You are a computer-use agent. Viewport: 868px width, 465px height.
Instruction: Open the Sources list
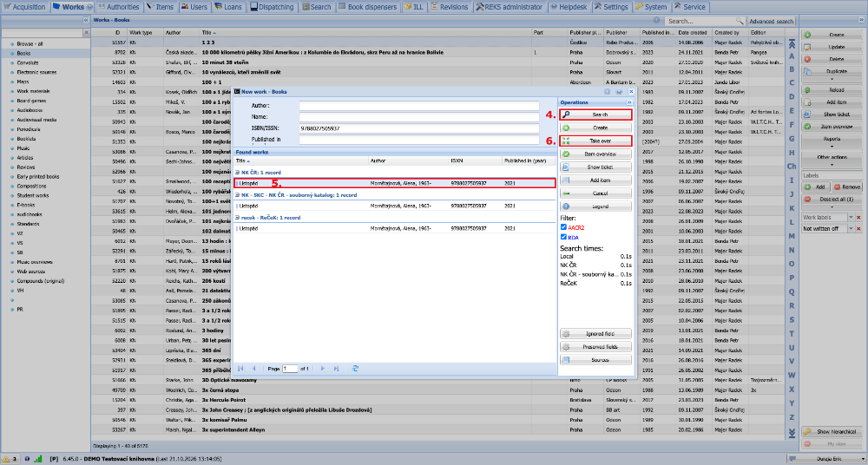tap(595, 360)
